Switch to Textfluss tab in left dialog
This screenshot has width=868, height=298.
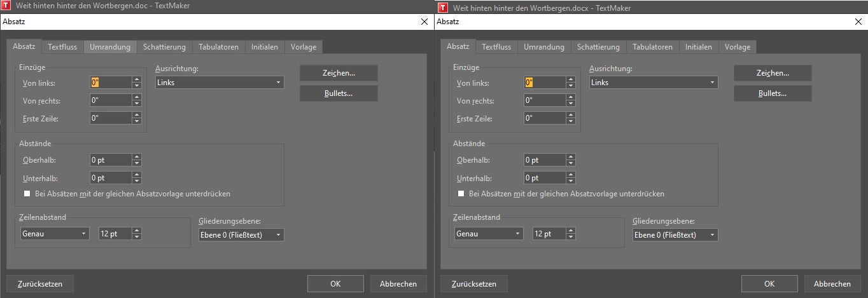62,47
